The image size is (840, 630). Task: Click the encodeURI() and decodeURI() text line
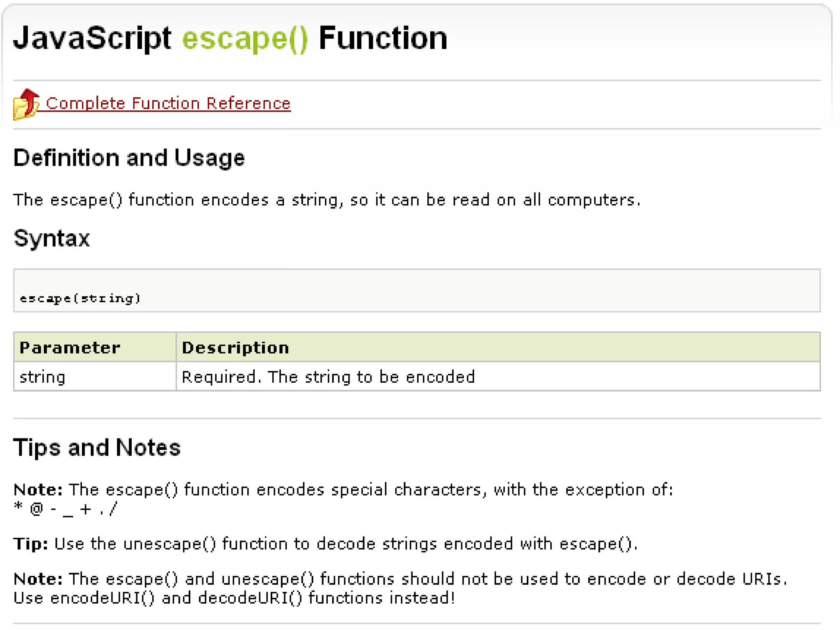pos(234,598)
